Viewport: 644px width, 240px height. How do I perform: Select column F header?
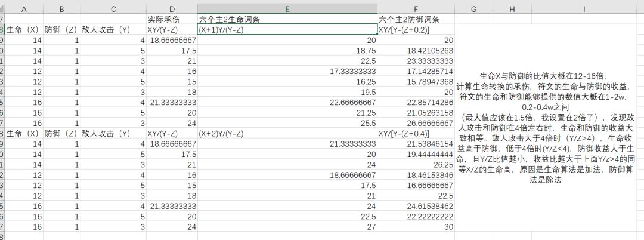[x=416, y=9]
